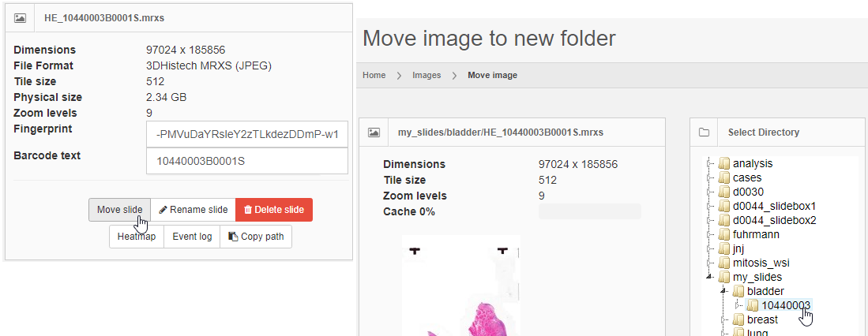Screen dimensions: 868x336
Task: Open the Event log
Action: point(192,237)
